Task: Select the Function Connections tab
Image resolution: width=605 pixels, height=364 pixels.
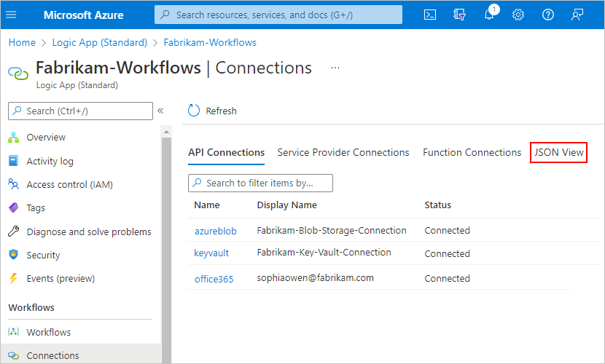Action: (x=472, y=152)
